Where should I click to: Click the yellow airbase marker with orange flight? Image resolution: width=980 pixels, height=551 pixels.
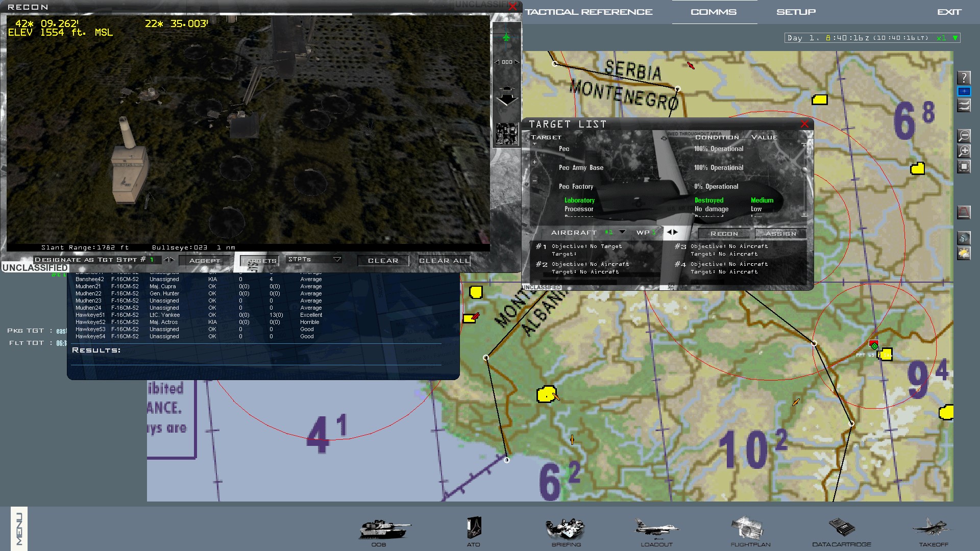[x=547, y=394]
